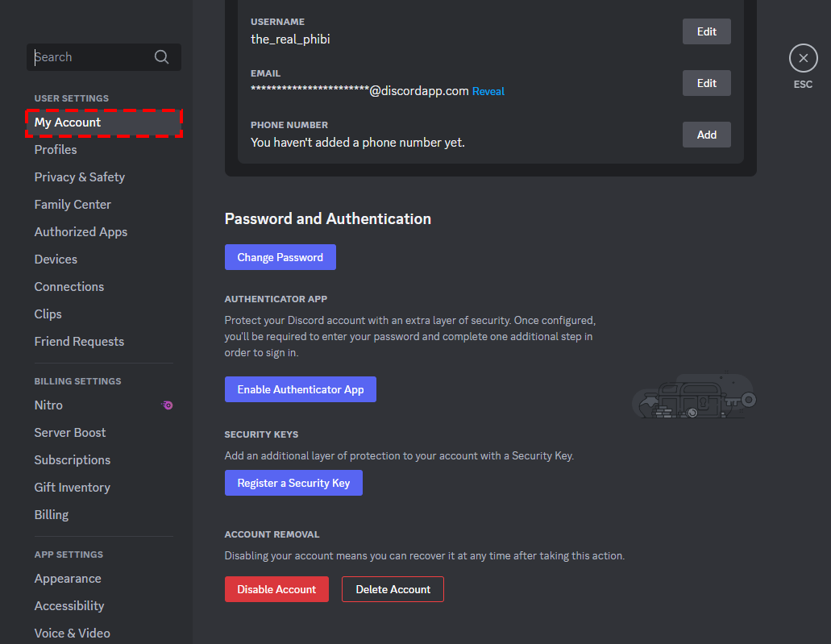Open the Connections section

pos(69,286)
